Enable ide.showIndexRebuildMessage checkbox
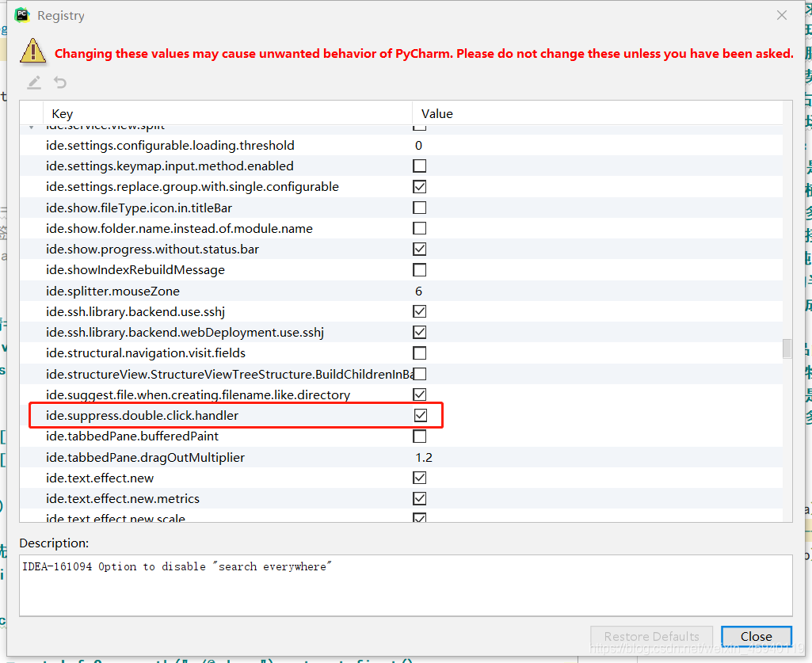The height and width of the screenshot is (663, 812). click(419, 270)
